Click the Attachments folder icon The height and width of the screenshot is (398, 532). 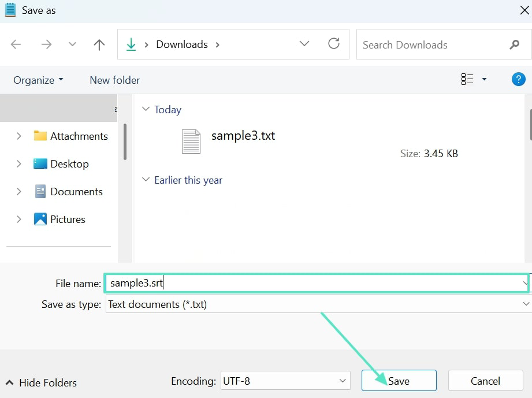(x=40, y=136)
